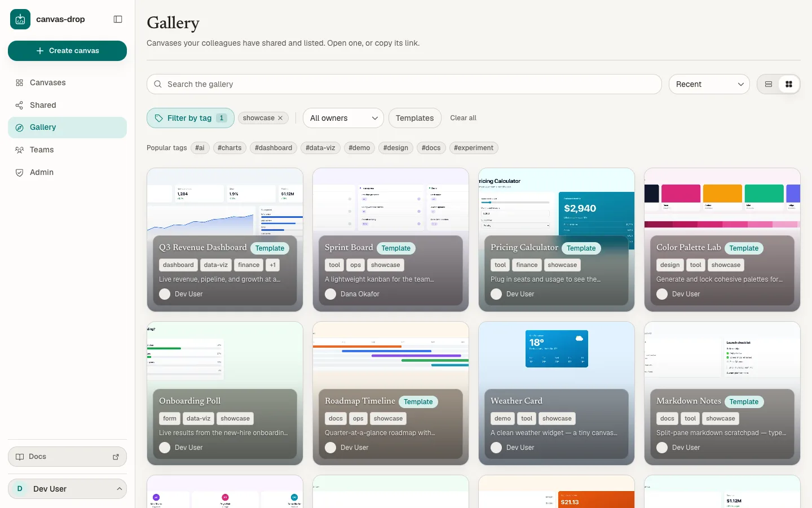Collapse the sidebar panel icon
The image size is (812, 508).
tap(118, 19)
